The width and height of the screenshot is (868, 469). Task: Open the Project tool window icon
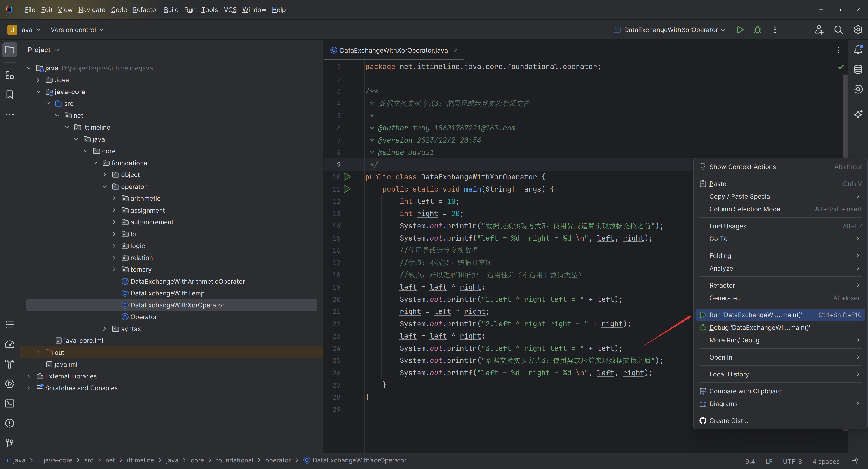(10, 50)
